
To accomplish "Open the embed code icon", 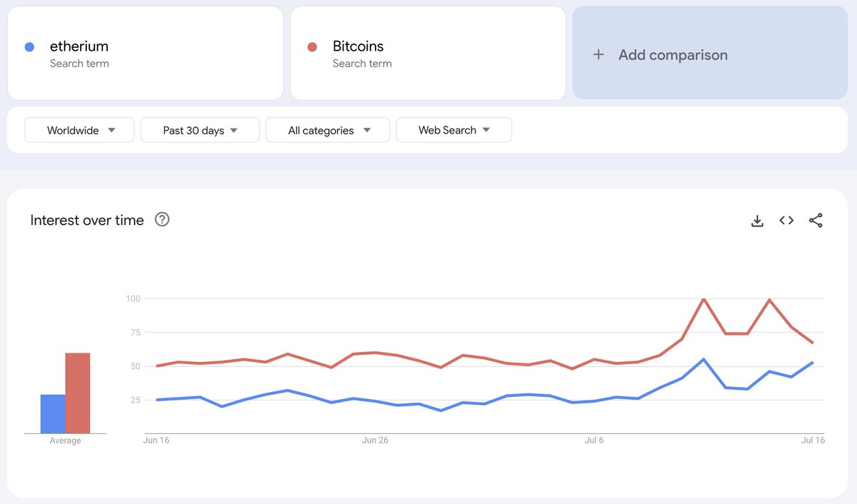I will [786, 221].
